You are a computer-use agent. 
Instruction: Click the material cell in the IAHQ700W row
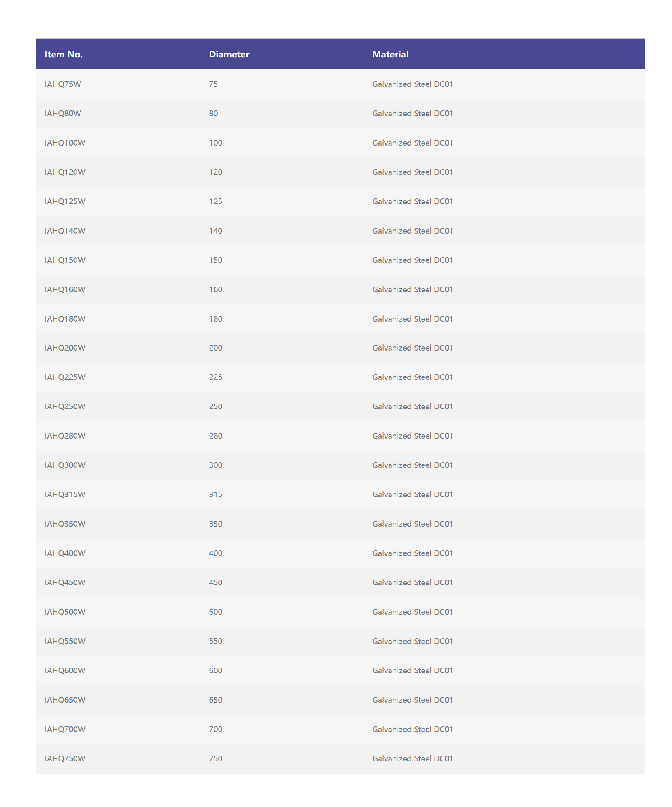tap(412, 729)
